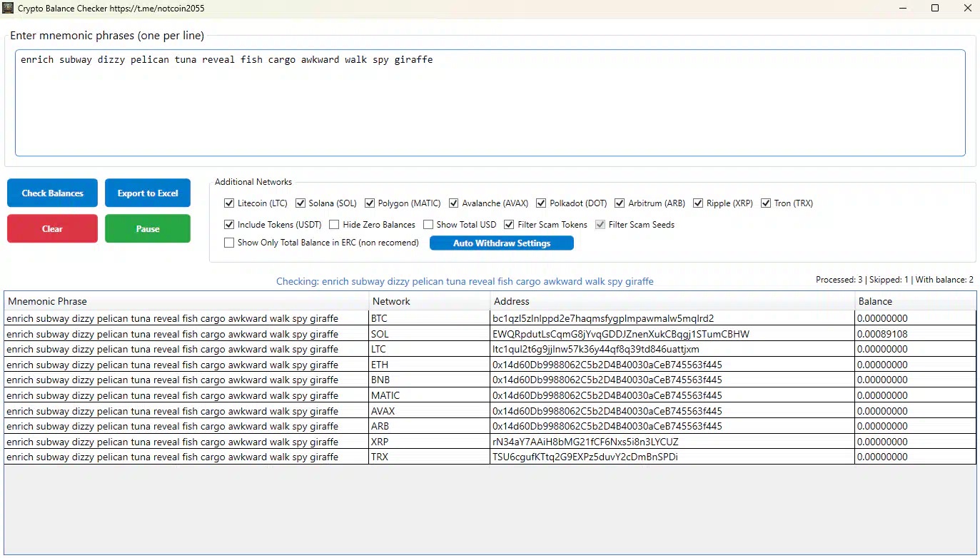The image size is (980, 558).
Task: Select the TRX network cell
Action: [430, 457]
